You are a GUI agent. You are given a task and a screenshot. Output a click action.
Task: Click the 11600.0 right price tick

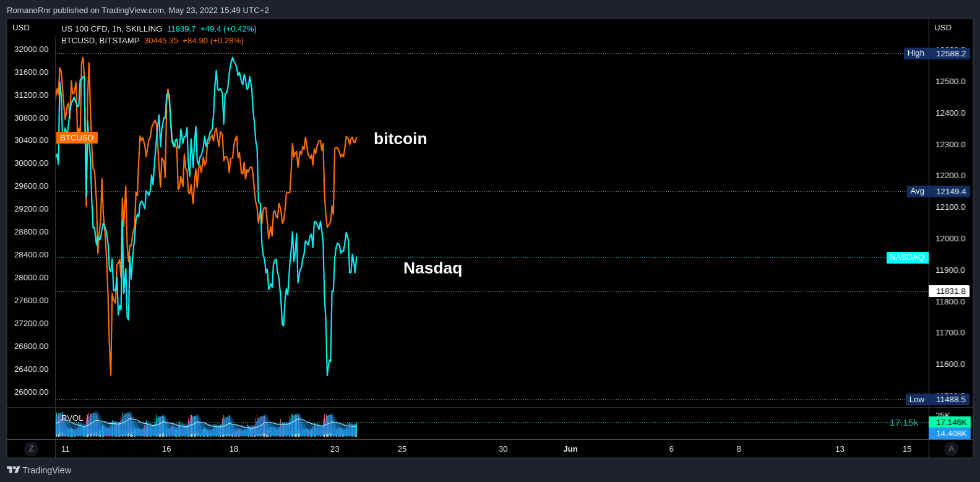pyautogui.click(x=950, y=364)
